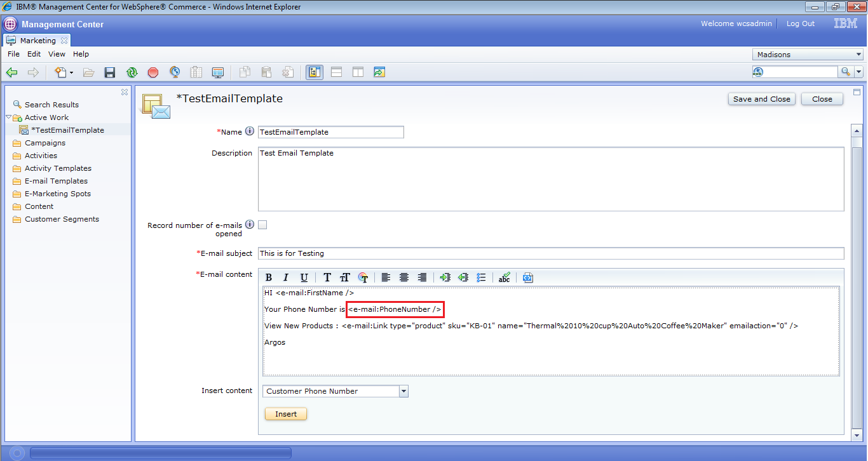Image resolution: width=868 pixels, height=461 pixels.
Task: Open the Edit menu
Action: 34,55
